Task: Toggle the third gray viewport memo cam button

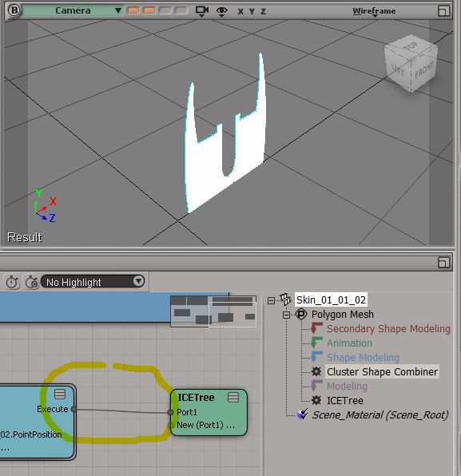Action: 165,10
